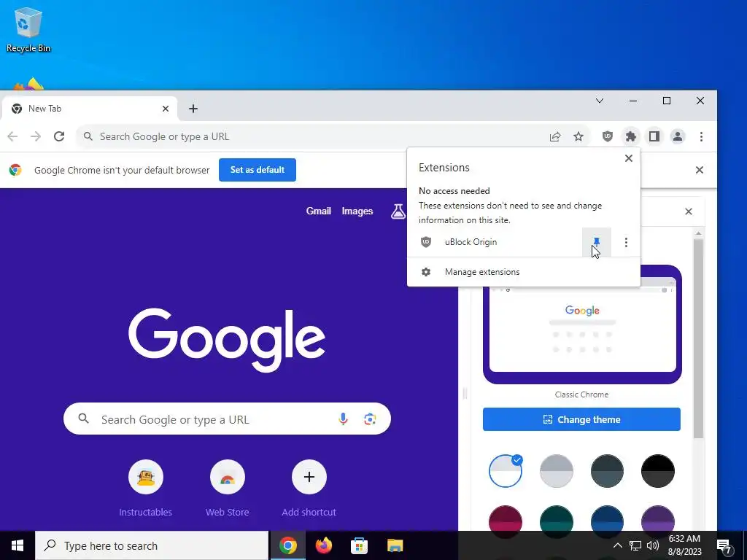Open the Images link
Screen dimensions: 747x560
point(357,211)
